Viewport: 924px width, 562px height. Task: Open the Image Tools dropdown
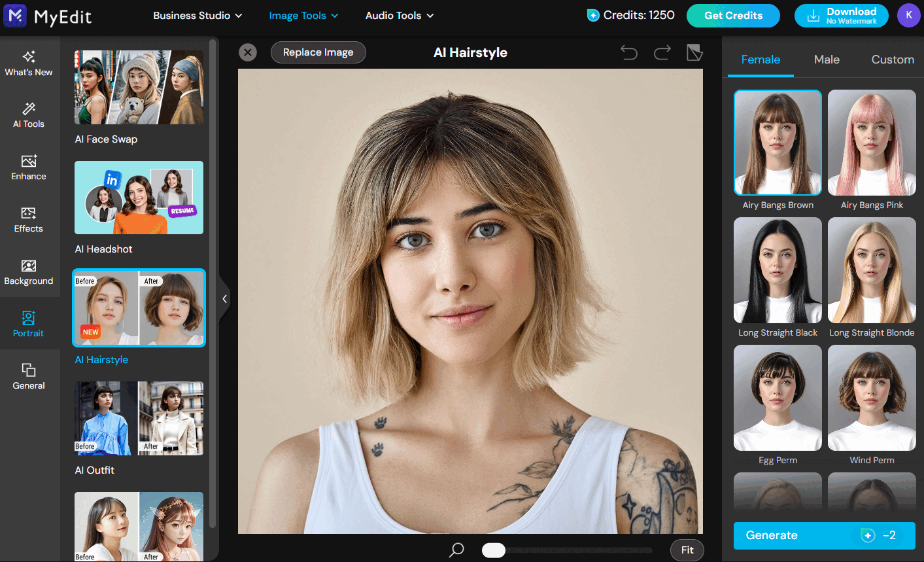tap(303, 15)
